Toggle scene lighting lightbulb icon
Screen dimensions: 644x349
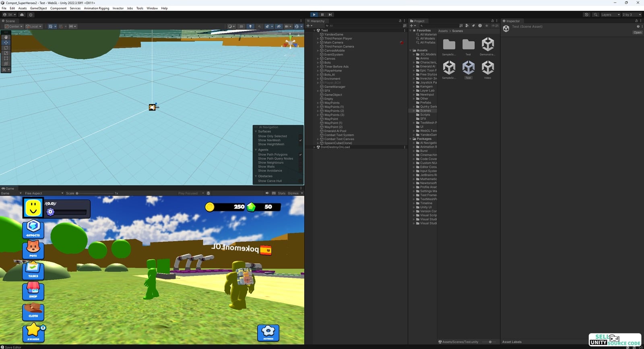250,27
